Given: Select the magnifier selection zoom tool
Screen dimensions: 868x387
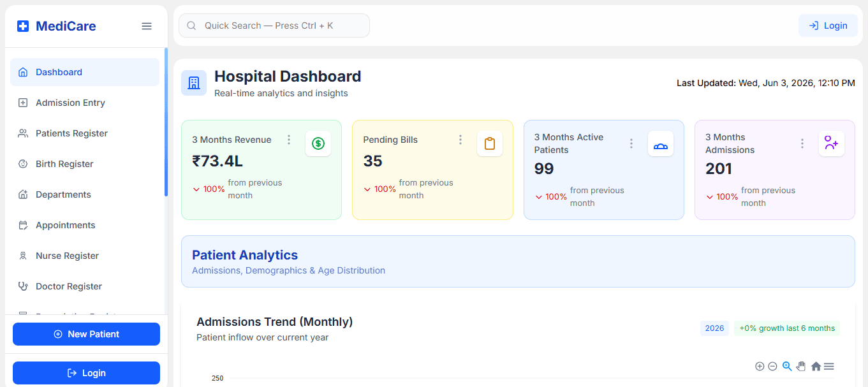Looking at the screenshot, I should (x=787, y=367).
